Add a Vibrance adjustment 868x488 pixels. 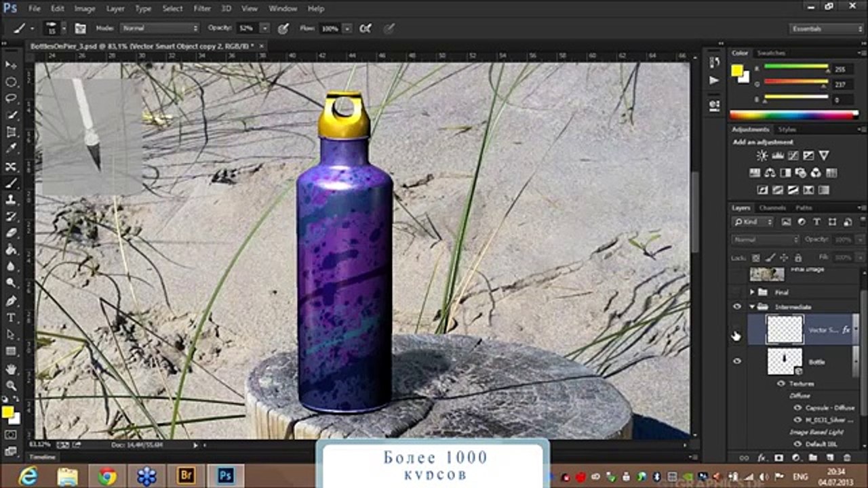click(824, 156)
